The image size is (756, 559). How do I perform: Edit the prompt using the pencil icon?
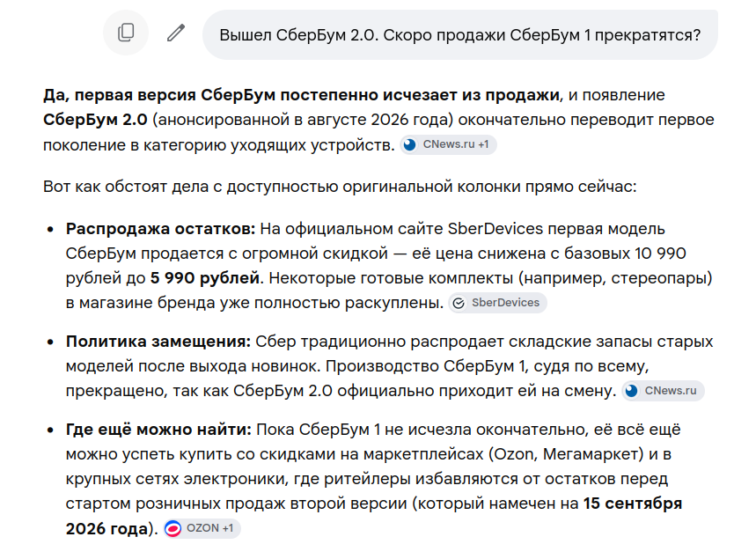coord(176,33)
